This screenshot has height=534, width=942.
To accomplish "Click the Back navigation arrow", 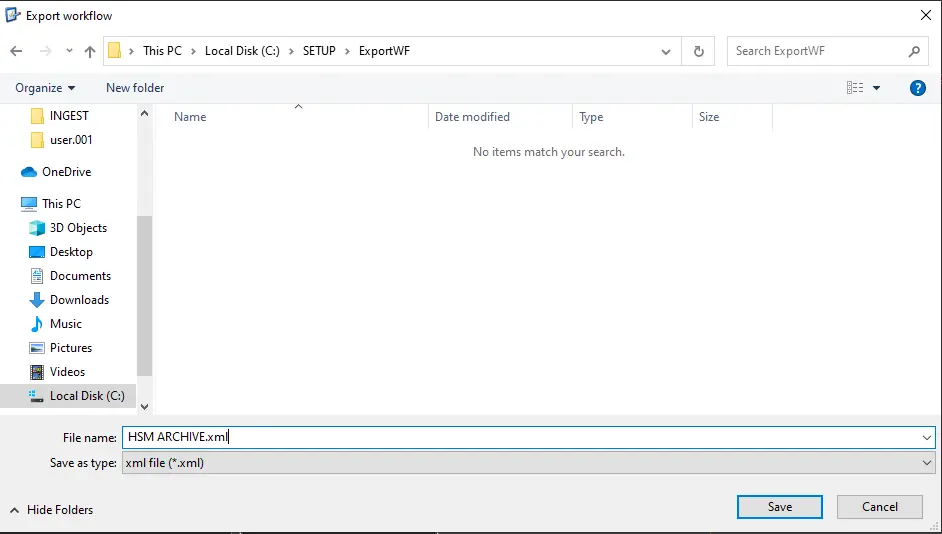I will 16,51.
